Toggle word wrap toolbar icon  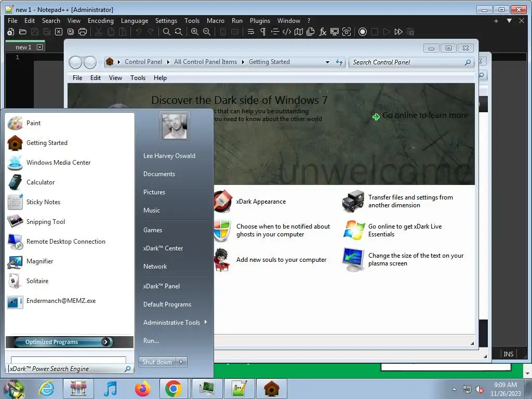[251, 32]
